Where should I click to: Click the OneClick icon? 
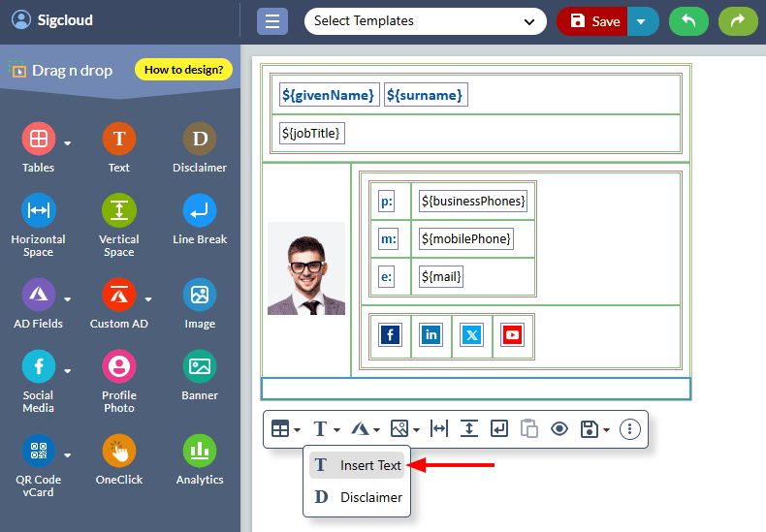click(119, 451)
